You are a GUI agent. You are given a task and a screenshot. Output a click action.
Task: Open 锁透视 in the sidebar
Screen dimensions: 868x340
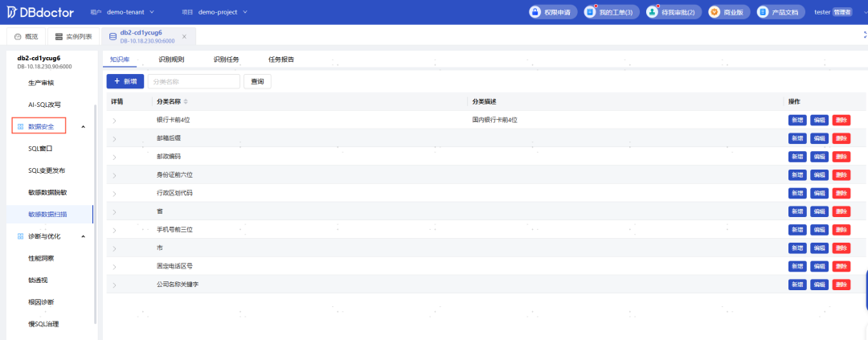pyautogui.click(x=38, y=281)
